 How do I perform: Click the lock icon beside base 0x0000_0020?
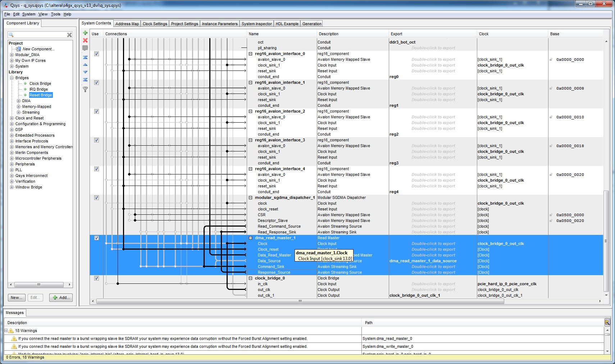point(551,175)
